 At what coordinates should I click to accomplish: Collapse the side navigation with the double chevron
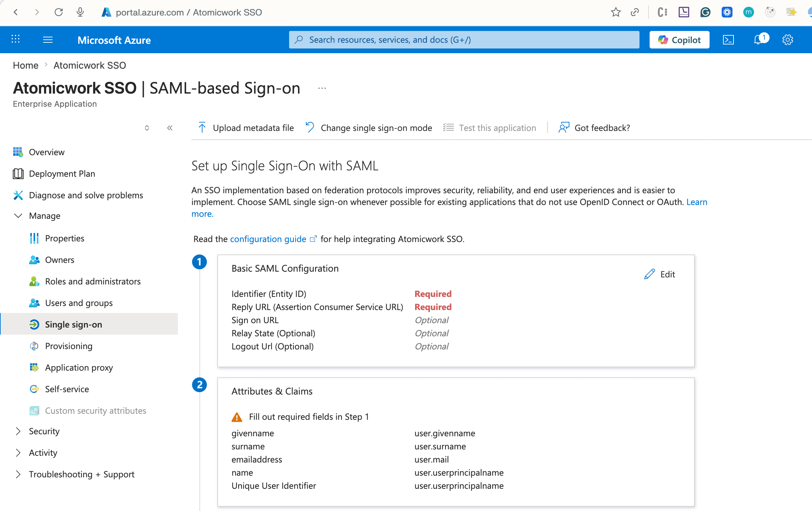pos(170,128)
